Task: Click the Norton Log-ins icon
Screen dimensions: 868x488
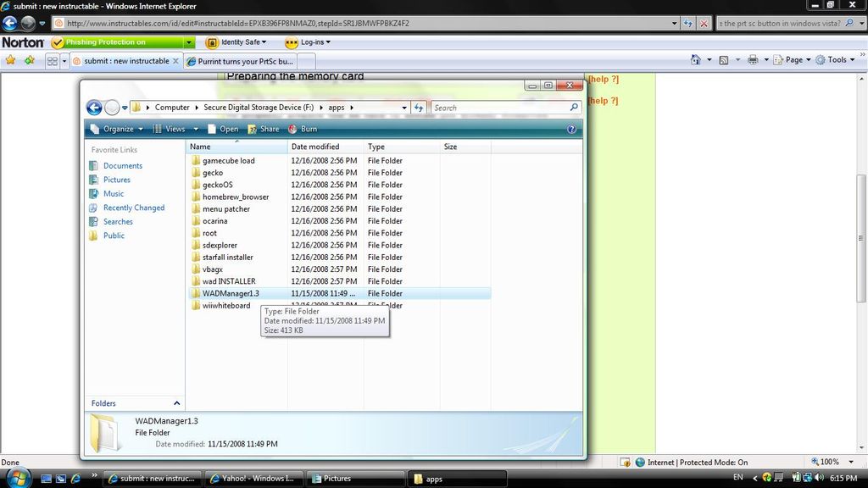Action: 292,42
